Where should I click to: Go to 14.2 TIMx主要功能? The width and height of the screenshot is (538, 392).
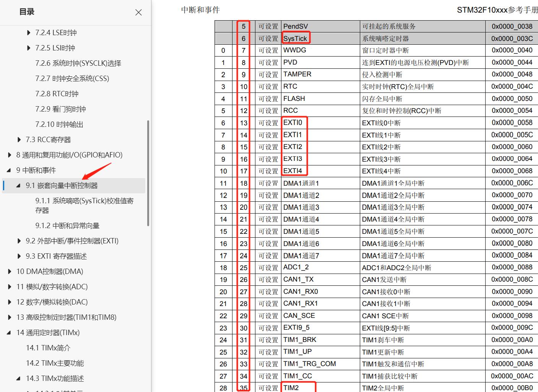(x=55, y=363)
